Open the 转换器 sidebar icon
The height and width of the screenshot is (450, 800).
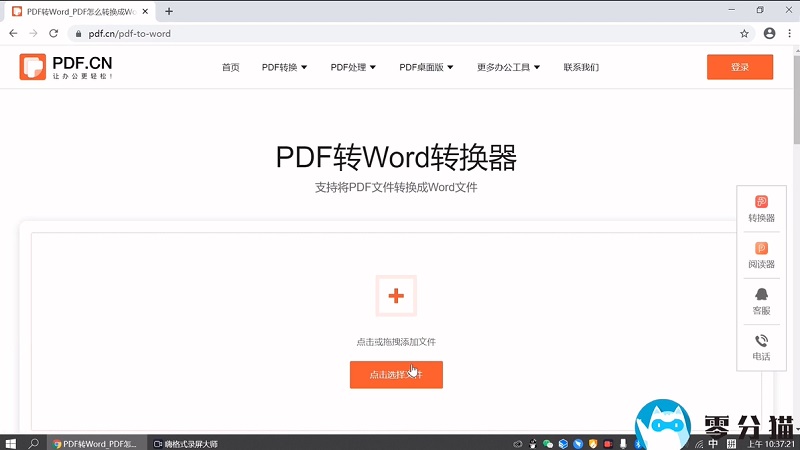coord(761,208)
